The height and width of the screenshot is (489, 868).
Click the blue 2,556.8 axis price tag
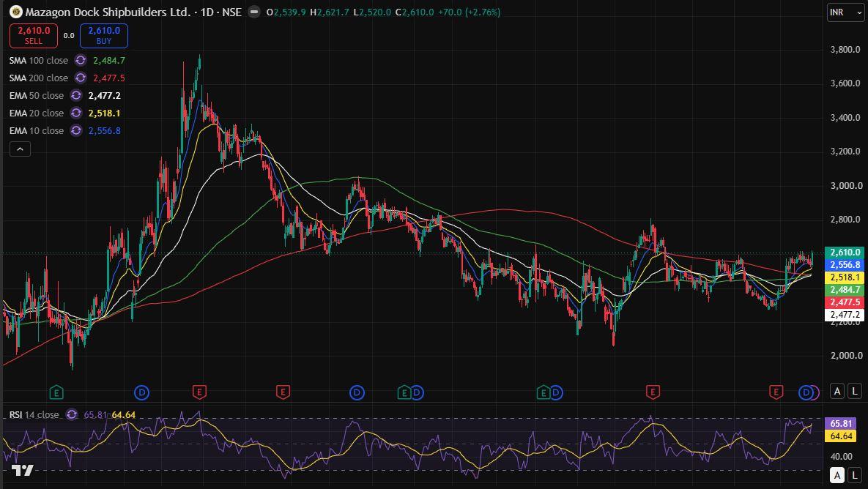845,265
